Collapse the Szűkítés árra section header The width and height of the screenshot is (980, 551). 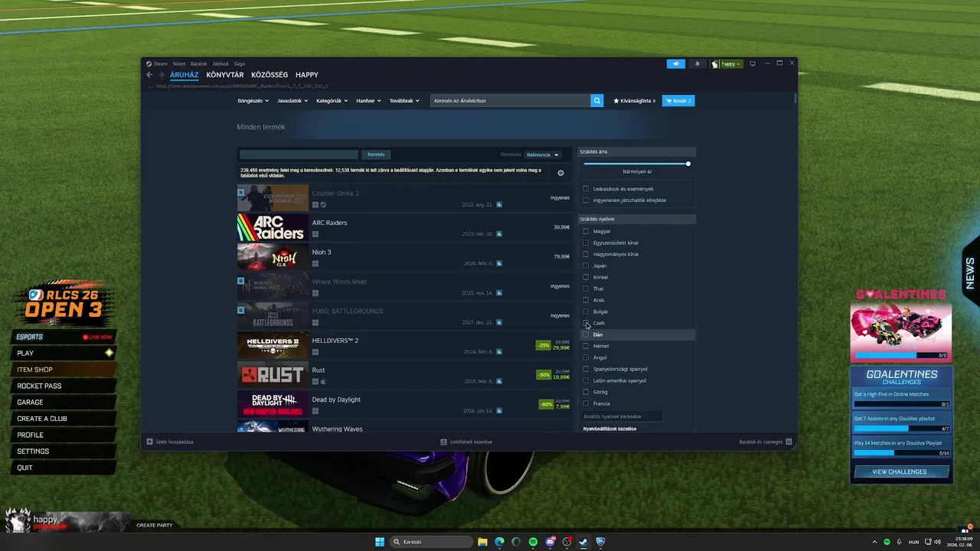coord(636,152)
